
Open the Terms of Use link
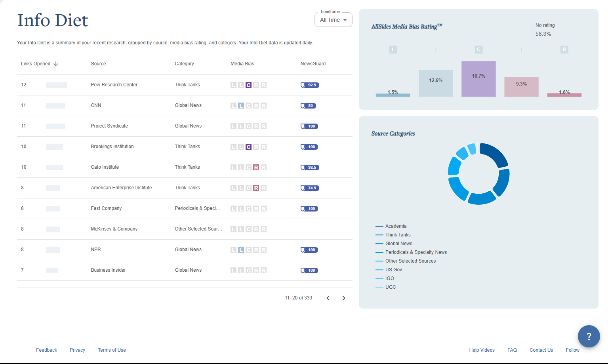(x=112, y=350)
